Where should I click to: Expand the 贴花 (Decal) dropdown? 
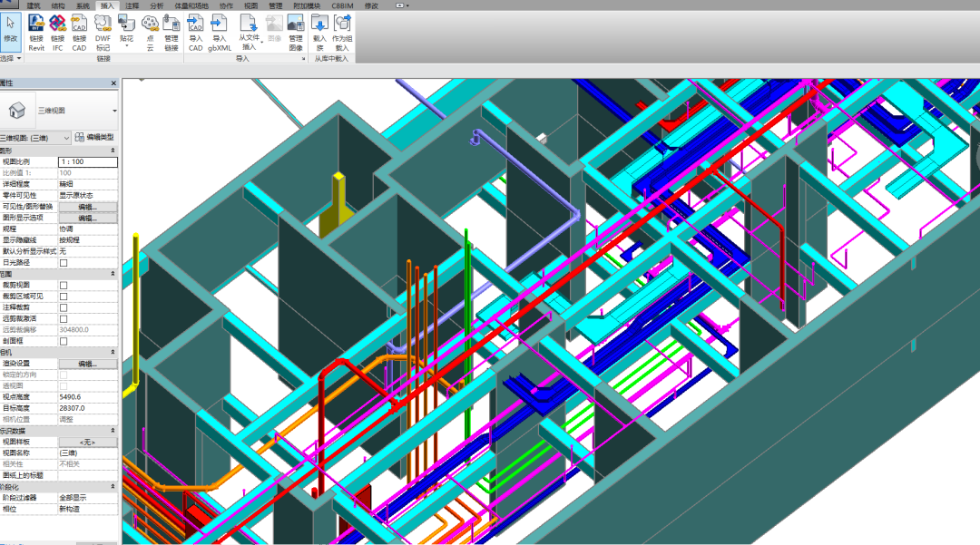[x=126, y=46]
